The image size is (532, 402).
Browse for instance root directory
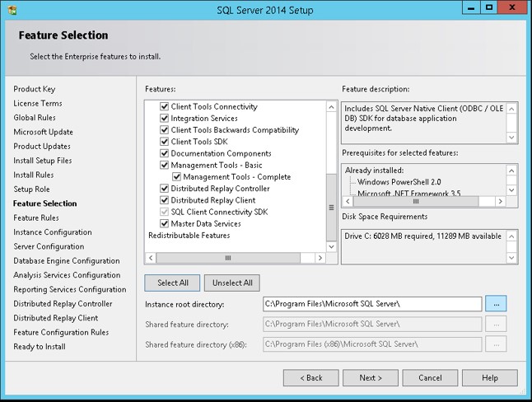[496, 304]
